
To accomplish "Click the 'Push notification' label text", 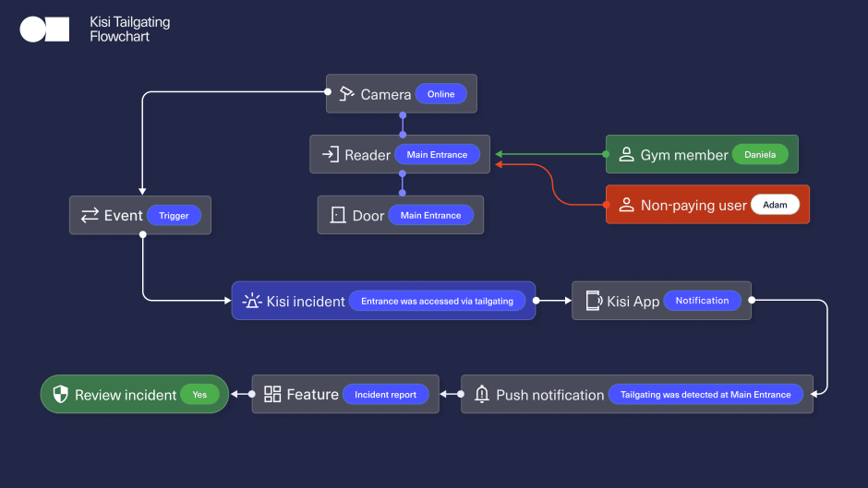I will 549,395.
